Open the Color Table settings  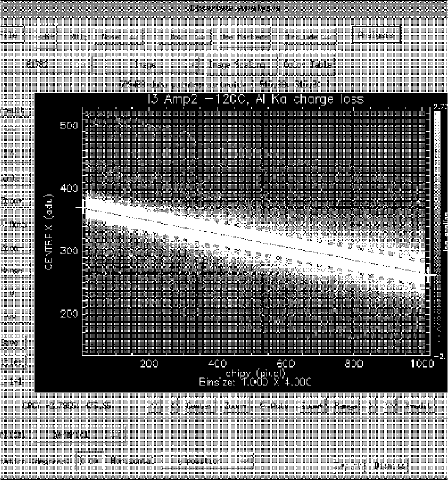307,65
